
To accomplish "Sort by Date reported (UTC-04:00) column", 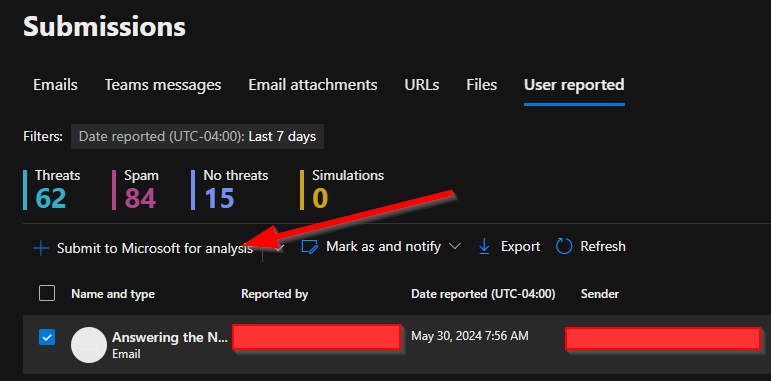I will (x=483, y=294).
